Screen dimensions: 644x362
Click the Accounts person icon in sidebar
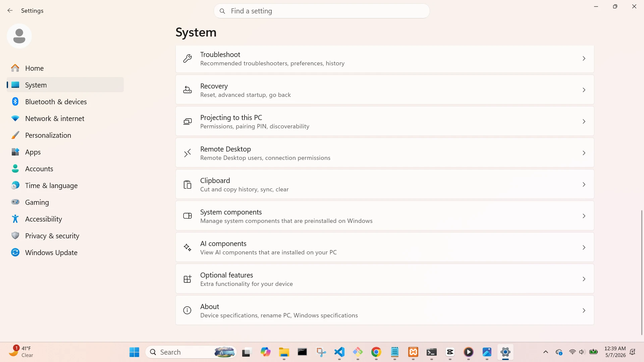coord(15,169)
